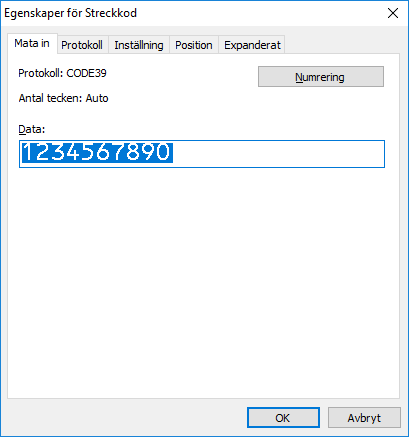Activate the Mata in tab

pos(32,43)
